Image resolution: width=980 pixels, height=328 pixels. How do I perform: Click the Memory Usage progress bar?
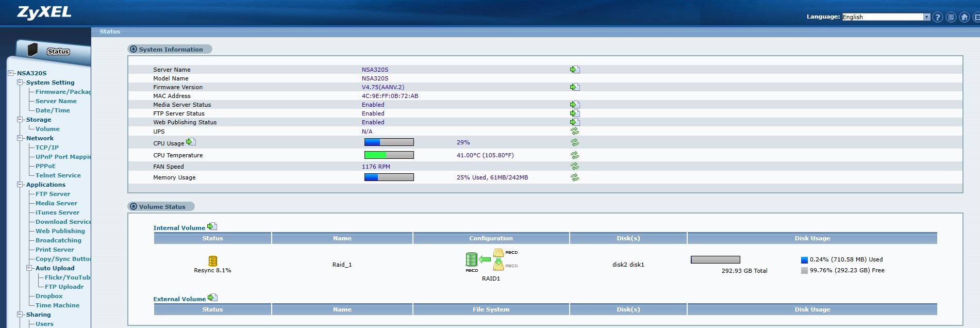[x=389, y=177]
